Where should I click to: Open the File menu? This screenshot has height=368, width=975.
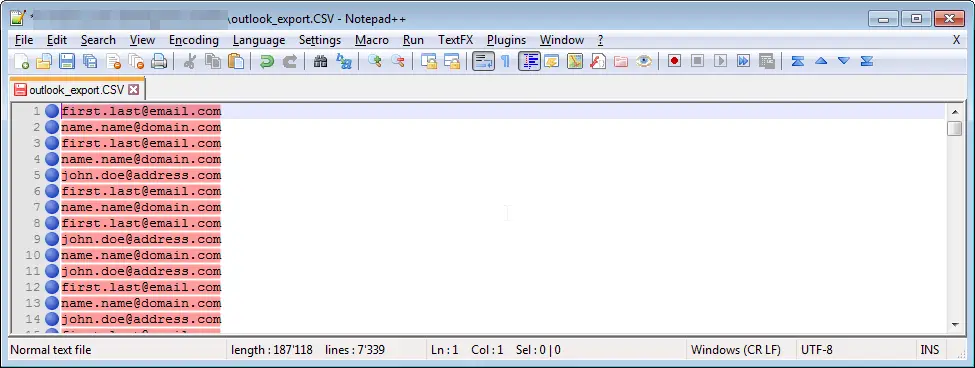point(24,40)
